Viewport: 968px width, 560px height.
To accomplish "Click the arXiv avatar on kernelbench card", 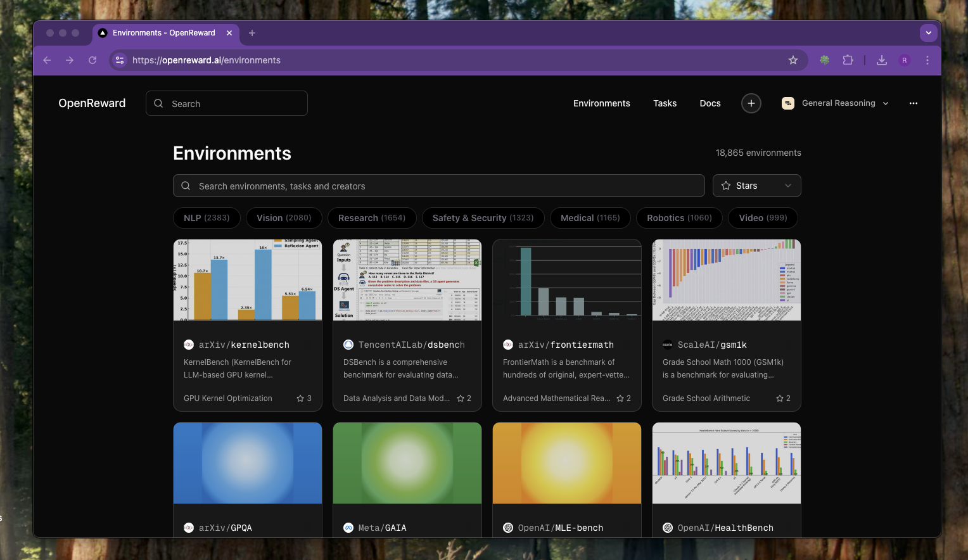I will click(188, 345).
